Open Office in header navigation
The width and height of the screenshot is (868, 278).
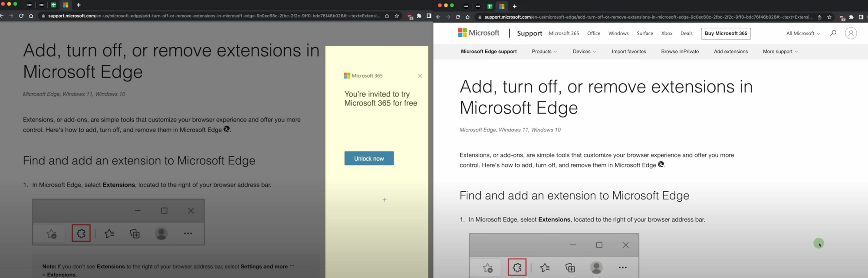594,33
